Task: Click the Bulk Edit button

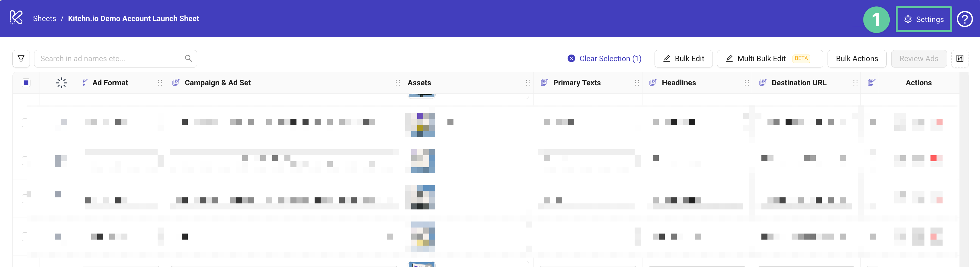Action: coord(683,58)
